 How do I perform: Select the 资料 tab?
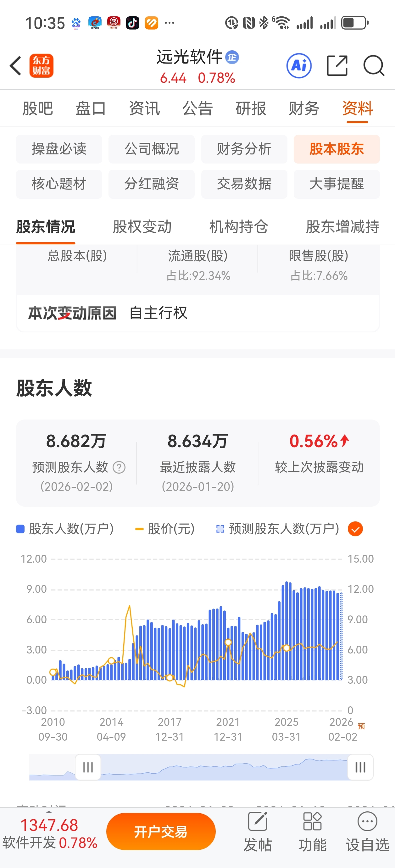(x=357, y=108)
